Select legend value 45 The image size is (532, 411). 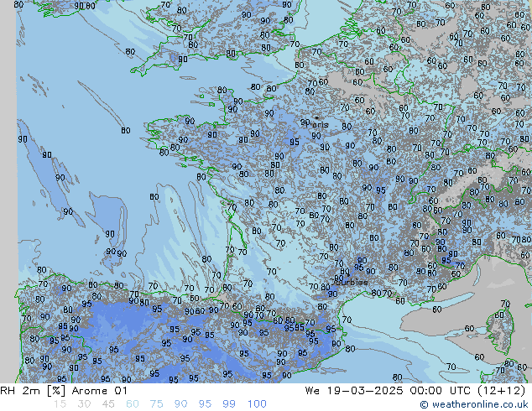click(108, 404)
